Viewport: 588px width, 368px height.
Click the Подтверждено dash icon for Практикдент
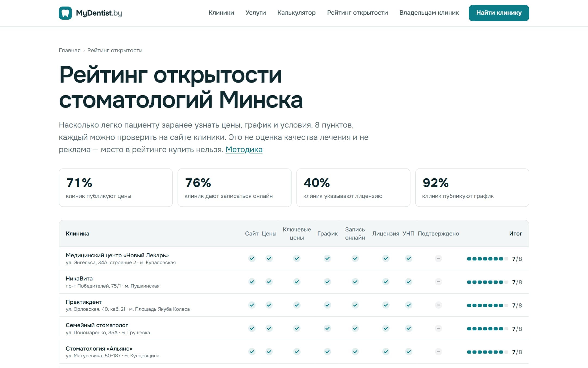pos(438,305)
